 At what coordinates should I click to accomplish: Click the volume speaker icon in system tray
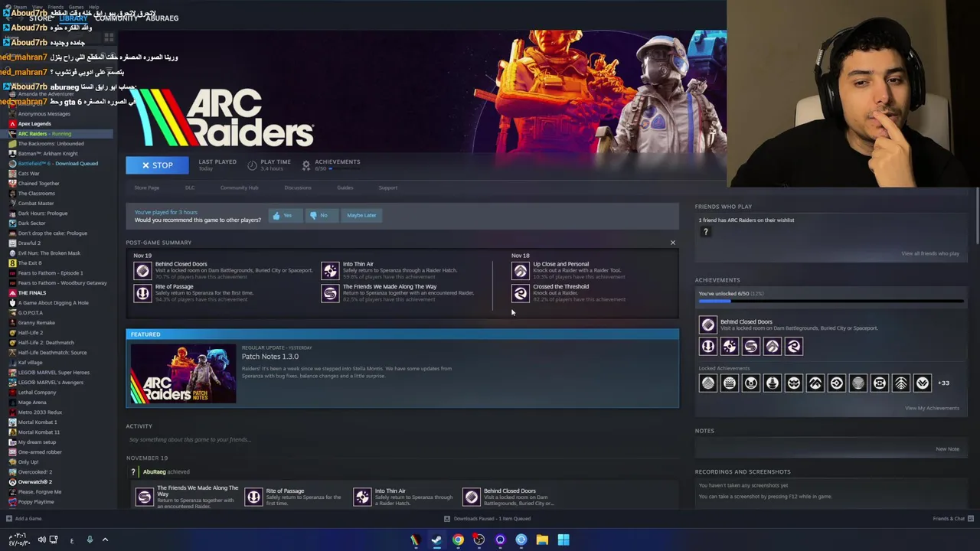tap(42, 540)
